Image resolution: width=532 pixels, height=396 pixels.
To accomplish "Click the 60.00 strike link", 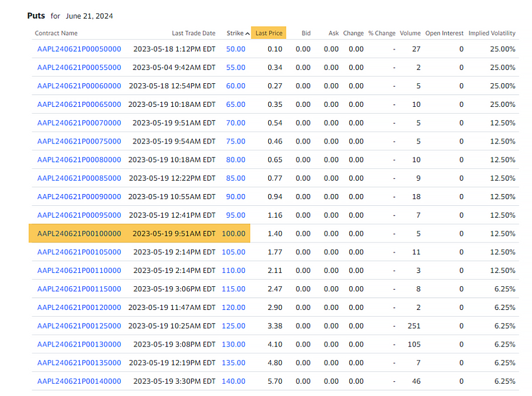I will click(x=236, y=86).
